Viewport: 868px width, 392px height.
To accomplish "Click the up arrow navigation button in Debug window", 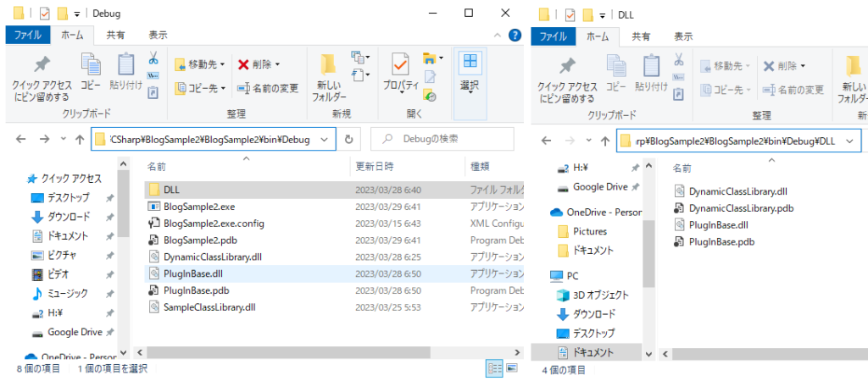I will tap(80, 140).
